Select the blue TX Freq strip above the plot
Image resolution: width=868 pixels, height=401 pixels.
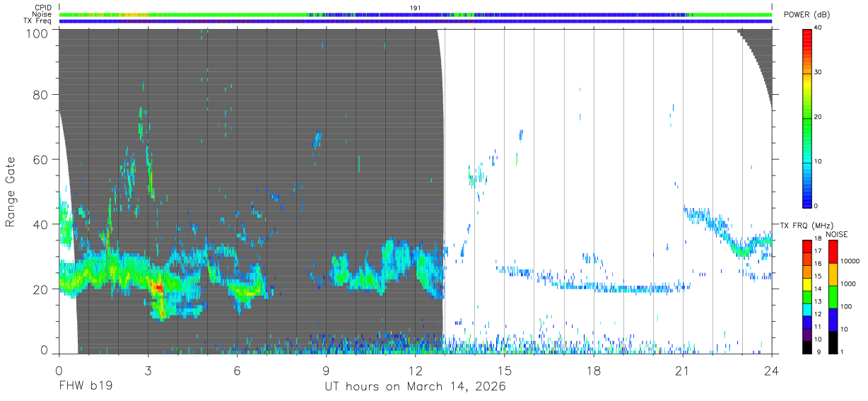pyautogui.click(x=416, y=21)
